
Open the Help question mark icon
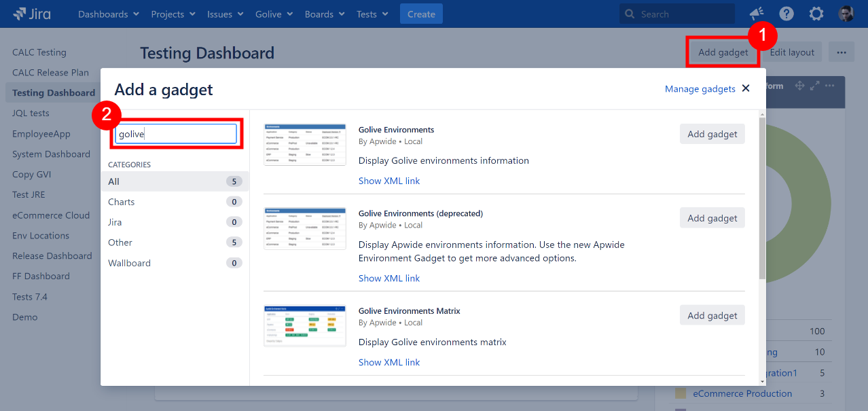[x=786, y=14]
